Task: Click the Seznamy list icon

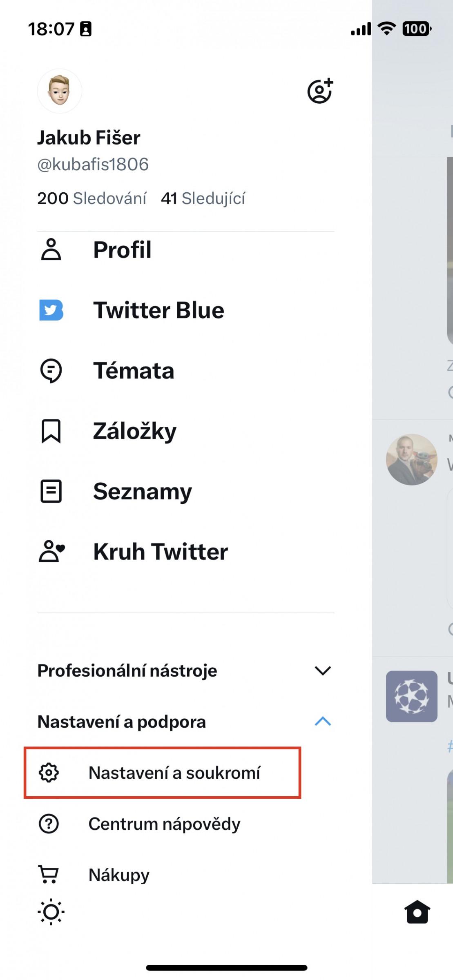Action: click(51, 491)
